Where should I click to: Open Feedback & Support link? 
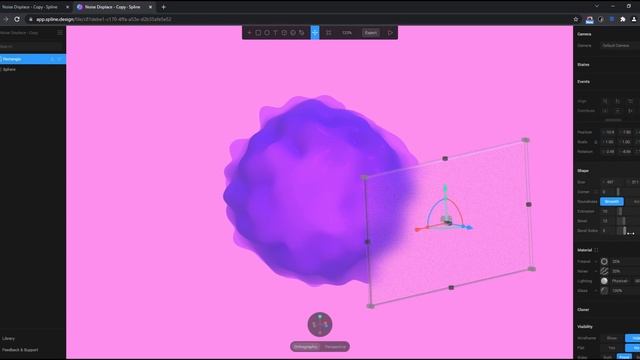click(x=20, y=350)
